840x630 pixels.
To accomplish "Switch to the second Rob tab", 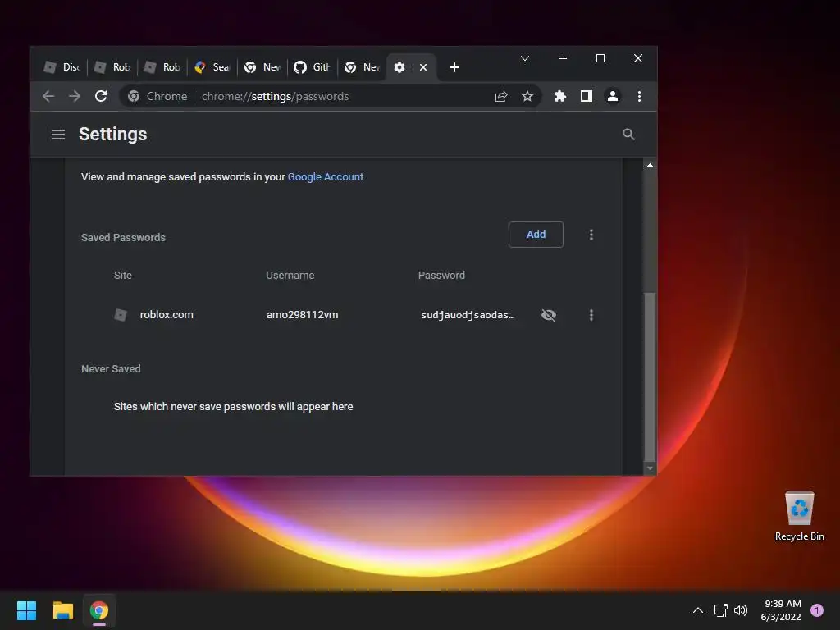I will 162,67.
